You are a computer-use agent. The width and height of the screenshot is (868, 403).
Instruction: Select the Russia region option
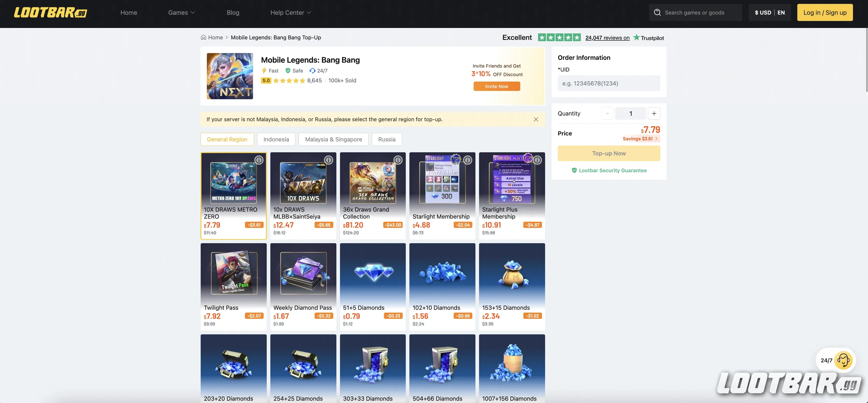click(387, 139)
